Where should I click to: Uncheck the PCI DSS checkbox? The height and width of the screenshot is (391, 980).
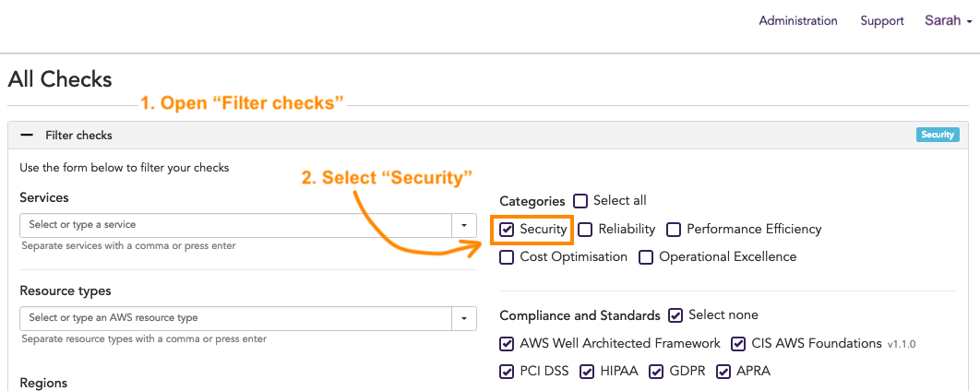tap(507, 372)
